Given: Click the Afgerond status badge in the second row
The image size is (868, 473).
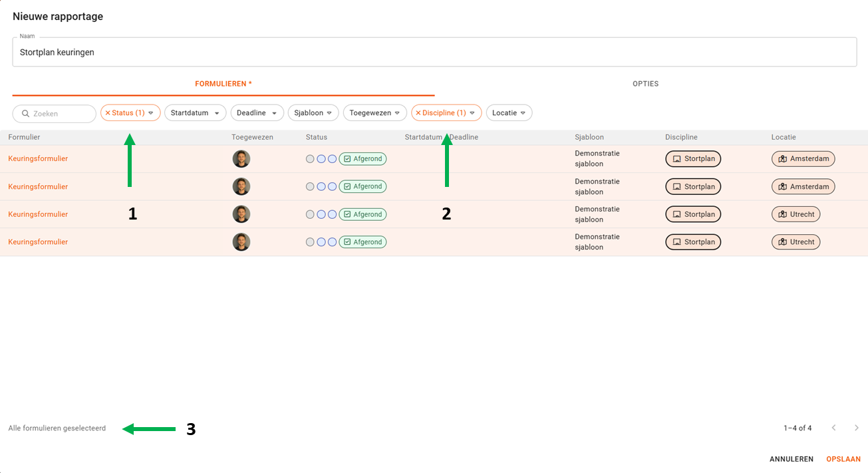Looking at the screenshot, I should click(x=362, y=187).
